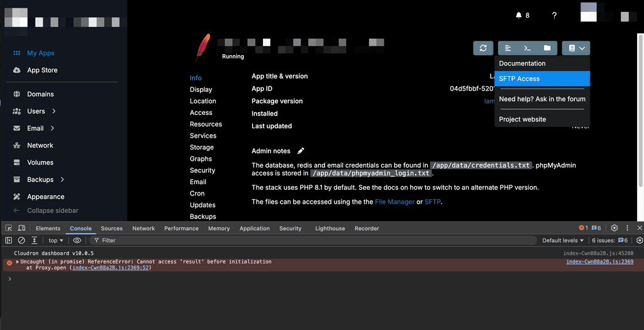Click the File Manager link in notes
Image resolution: width=644 pixels, height=330 pixels.
395,202
